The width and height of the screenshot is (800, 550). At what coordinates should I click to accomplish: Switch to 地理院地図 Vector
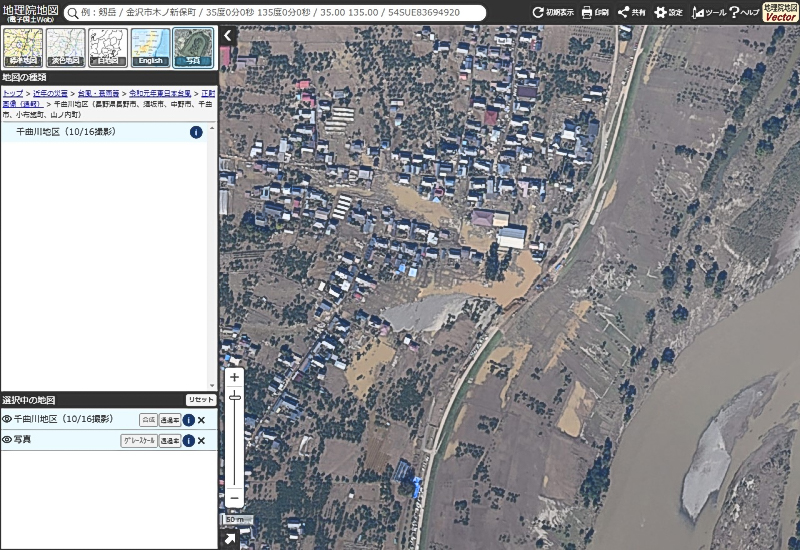780,12
